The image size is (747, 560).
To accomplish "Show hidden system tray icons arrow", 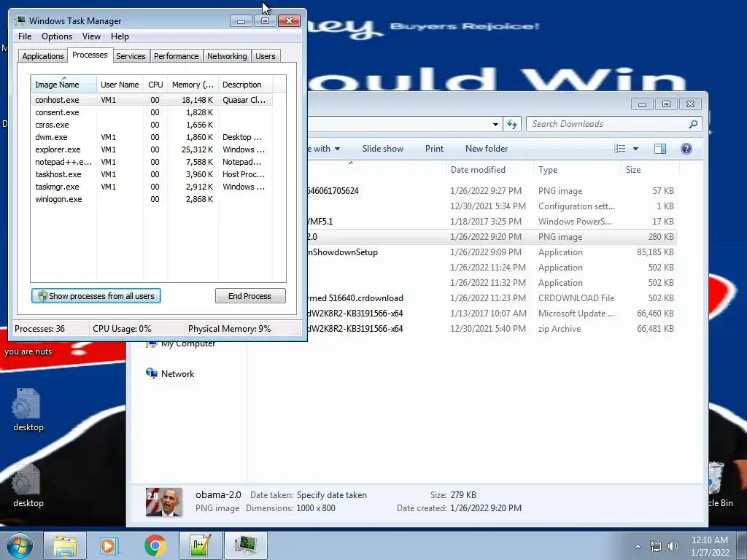I will click(638, 546).
